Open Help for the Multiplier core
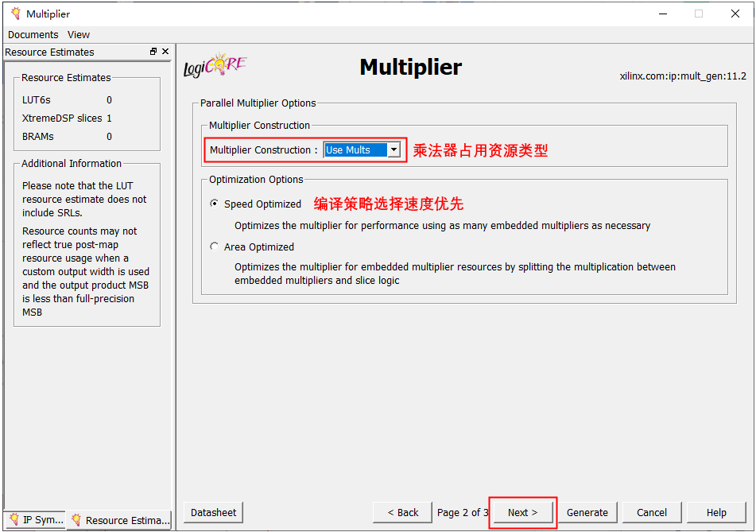756x532 pixels. point(716,512)
